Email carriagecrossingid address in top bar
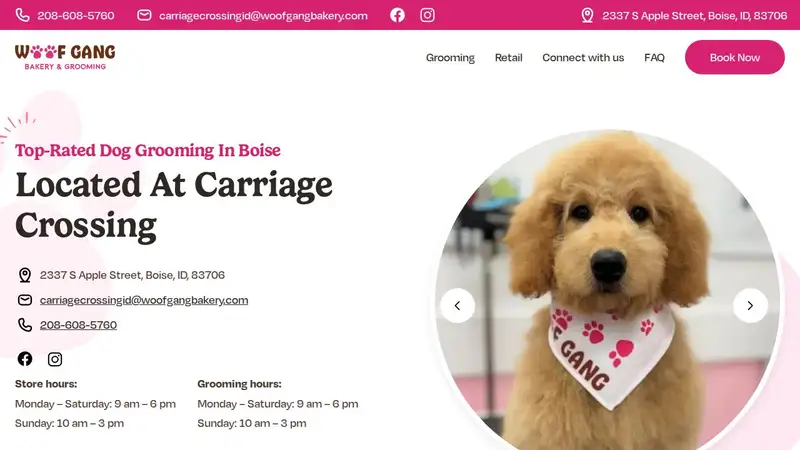800x450 pixels. click(x=263, y=16)
